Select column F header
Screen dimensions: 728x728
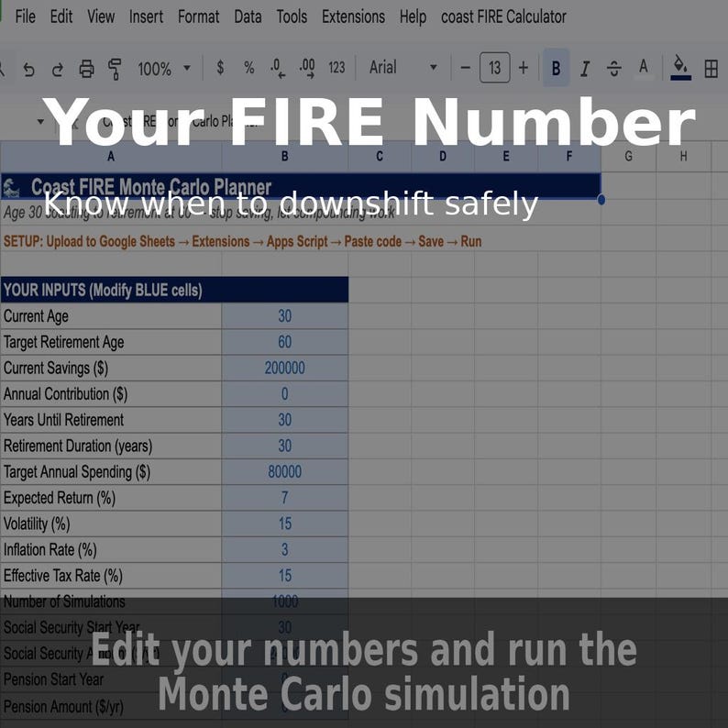point(569,157)
